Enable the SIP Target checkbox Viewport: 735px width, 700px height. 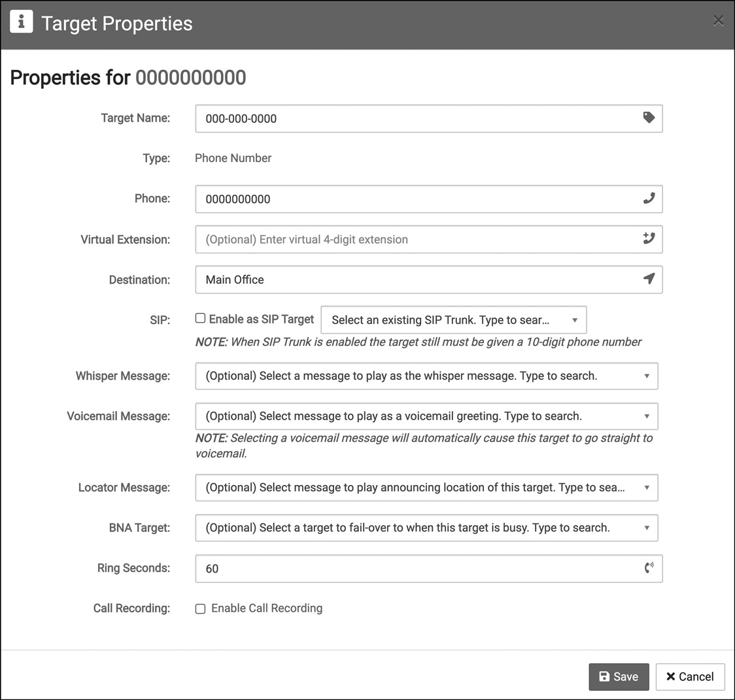pos(200,319)
